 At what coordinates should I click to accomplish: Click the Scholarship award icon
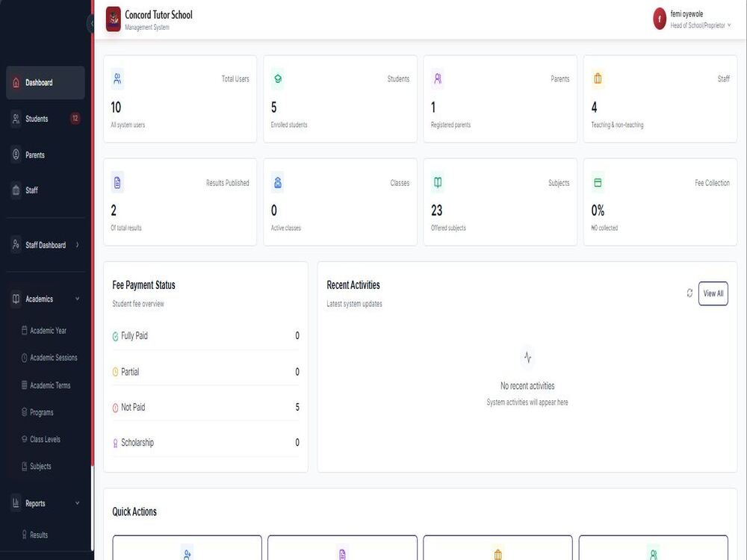click(x=115, y=444)
